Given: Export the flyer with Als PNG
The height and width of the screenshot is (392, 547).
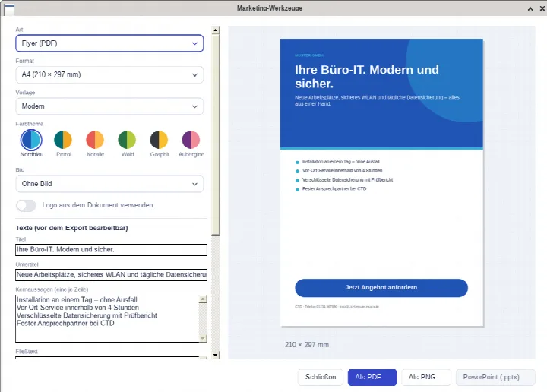Looking at the screenshot, I should coord(426,377).
